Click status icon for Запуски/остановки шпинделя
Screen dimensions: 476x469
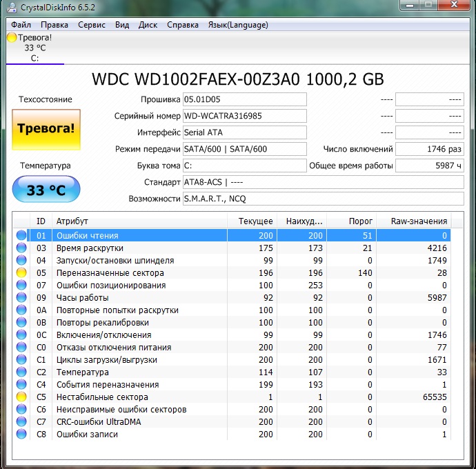coord(21,261)
